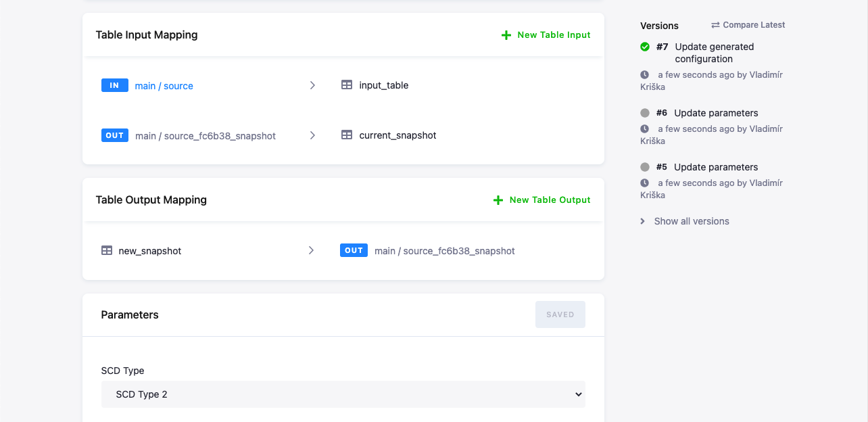Click the chevron arrow in new_snapshot row

click(311, 250)
